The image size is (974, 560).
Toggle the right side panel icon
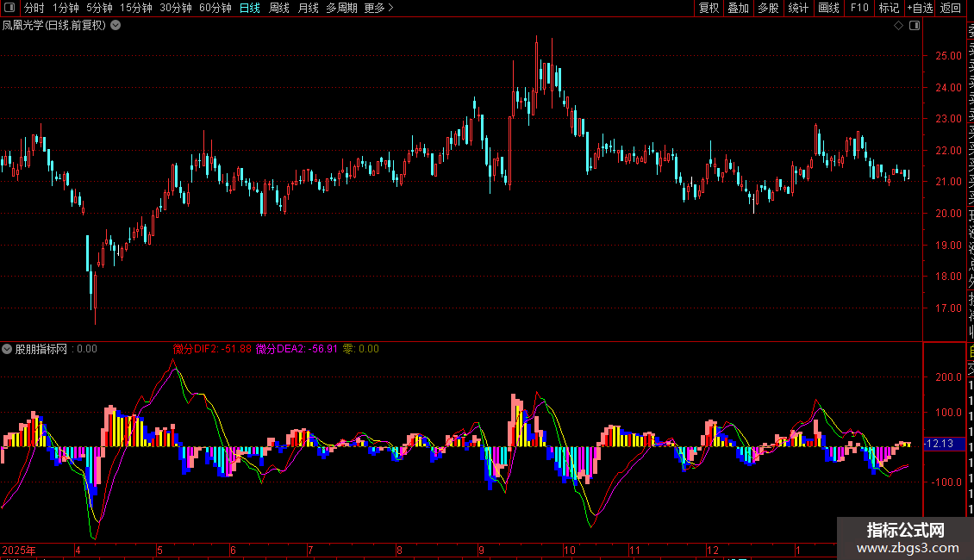pyautogui.click(x=914, y=26)
